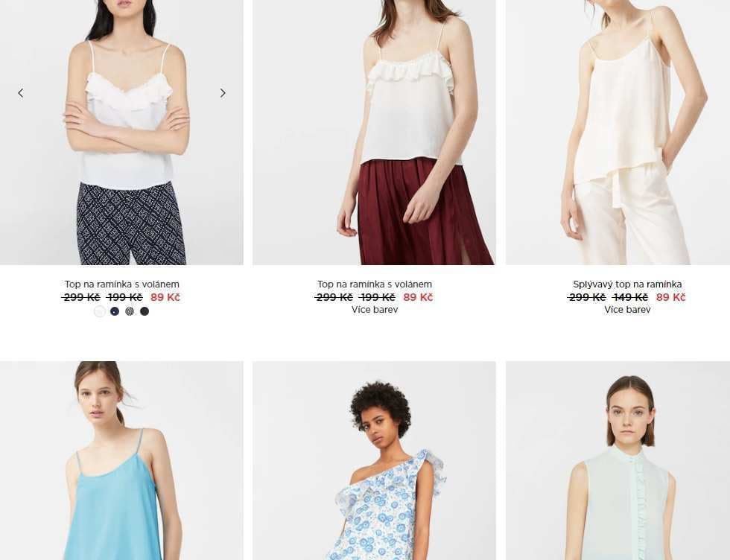The image size is (730, 560).
Task: Expand 'Více barev' under Splývavý top
Action: (x=627, y=310)
